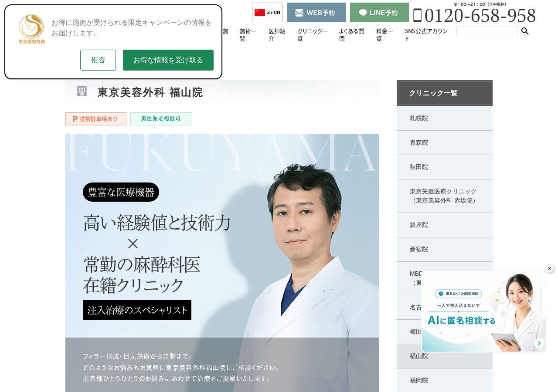
Task: Call the 0120-658-958 phone number link
Action: click(x=480, y=16)
